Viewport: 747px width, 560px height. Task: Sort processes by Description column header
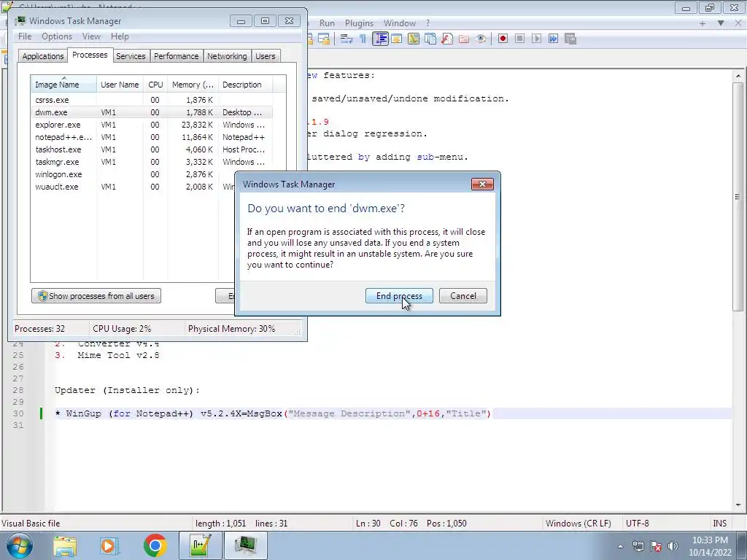click(x=245, y=85)
